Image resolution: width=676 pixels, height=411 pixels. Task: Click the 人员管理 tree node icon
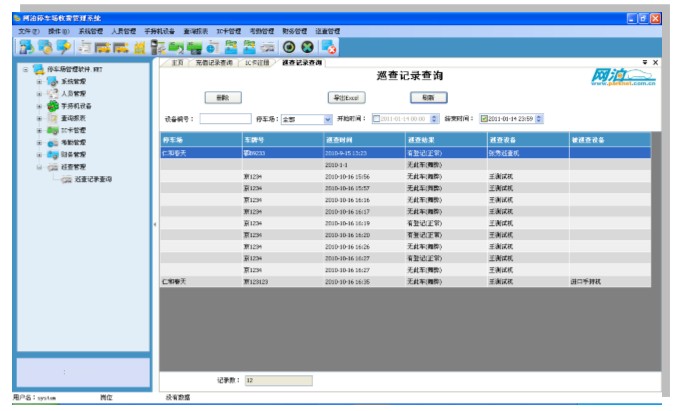coord(52,93)
